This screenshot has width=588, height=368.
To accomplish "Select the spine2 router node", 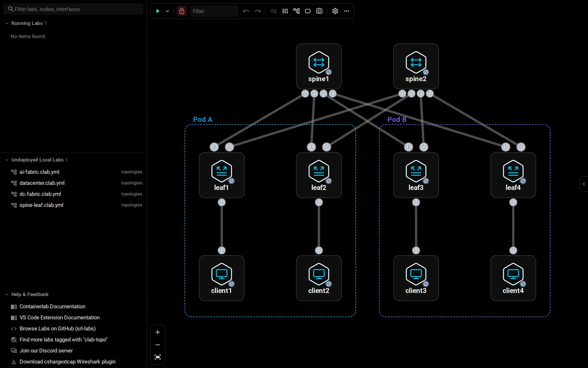I will [x=416, y=66].
